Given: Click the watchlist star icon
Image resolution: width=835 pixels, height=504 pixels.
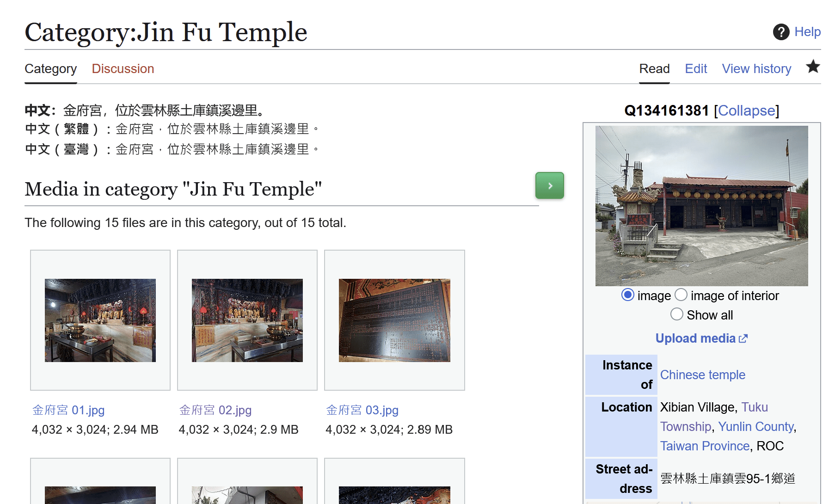Looking at the screenshot, I should point(813,67).
